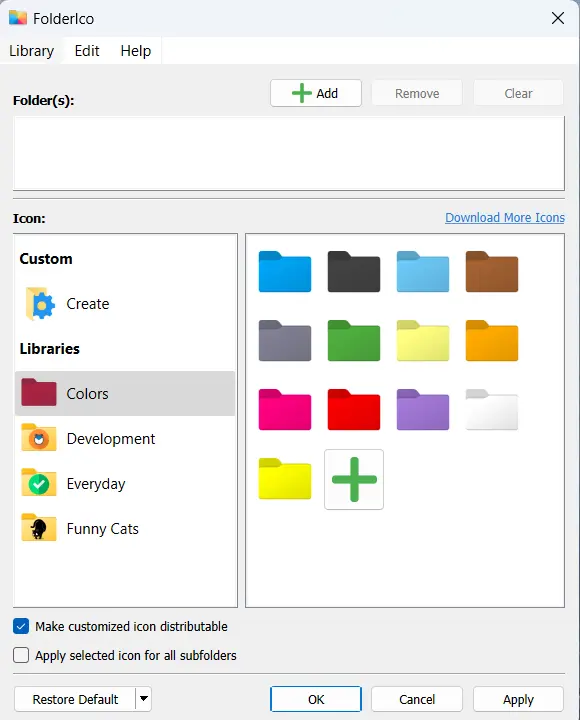Choose the purple folder icon

pyautogui.click(x=422, y=410)
